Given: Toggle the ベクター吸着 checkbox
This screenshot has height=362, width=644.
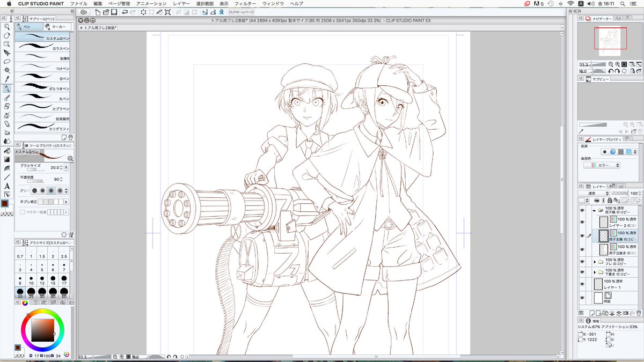Looking at the screenshot, I should click(23, 212).
